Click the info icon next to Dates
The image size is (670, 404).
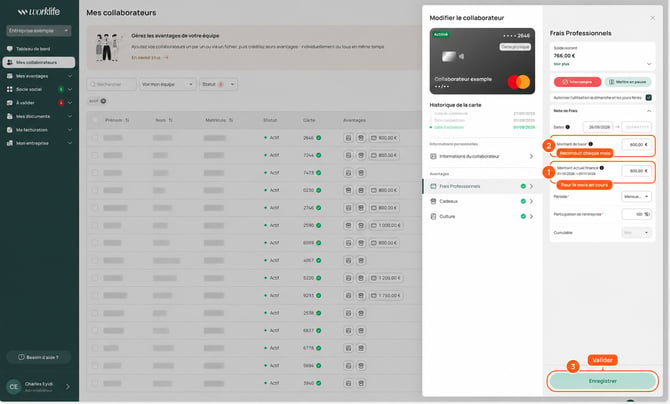(567, 127)
